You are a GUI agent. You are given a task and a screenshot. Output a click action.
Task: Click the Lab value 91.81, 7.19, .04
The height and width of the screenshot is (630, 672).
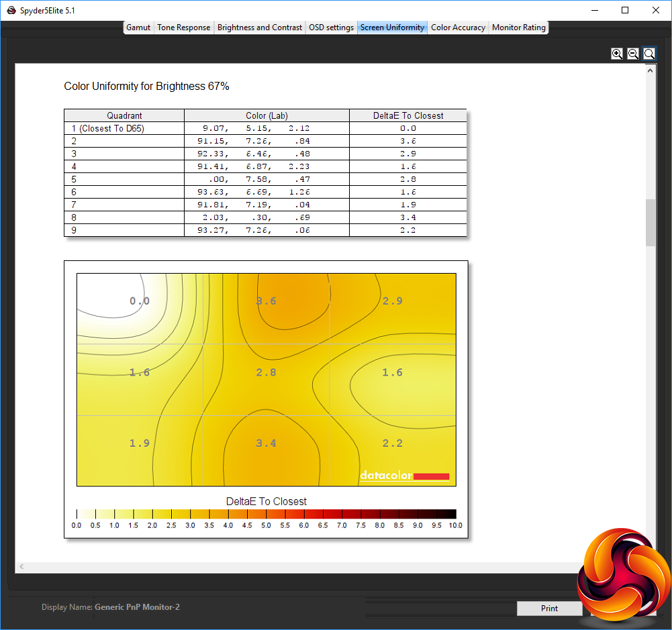pos(254,205)
